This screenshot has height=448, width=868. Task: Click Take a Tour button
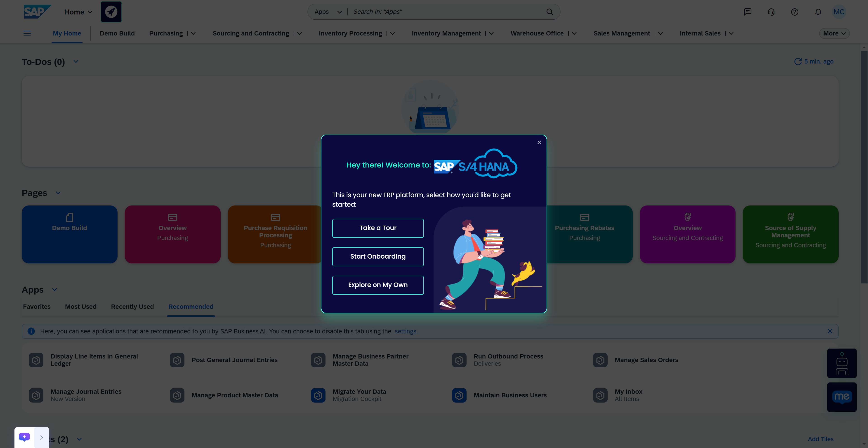378,228
